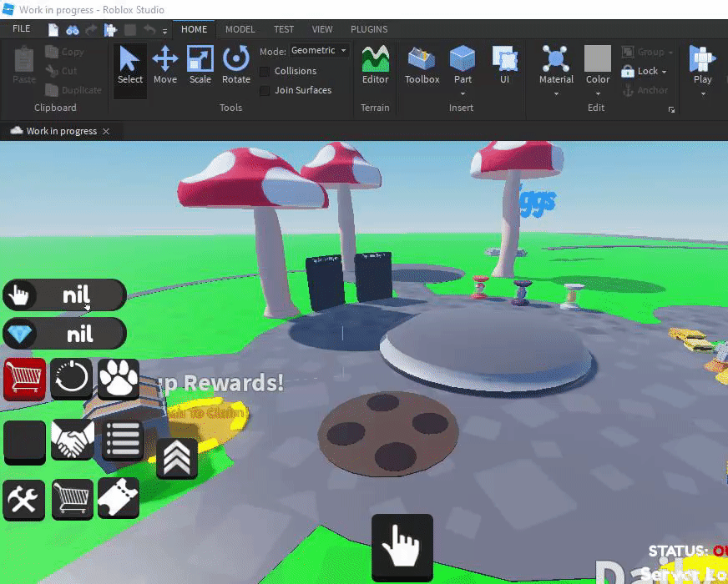Expand the Play dropdown arrow

(703, 94)
